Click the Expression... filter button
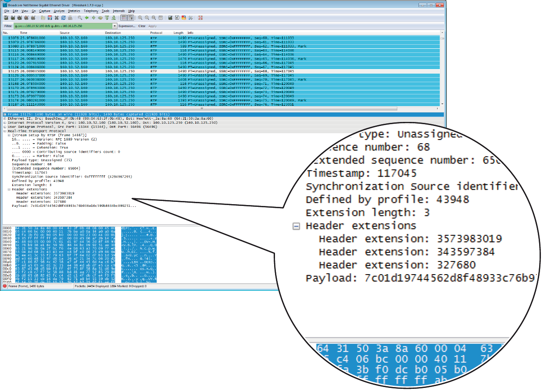The height and width of the screenshot is (392, 545). tap(127, 26)
